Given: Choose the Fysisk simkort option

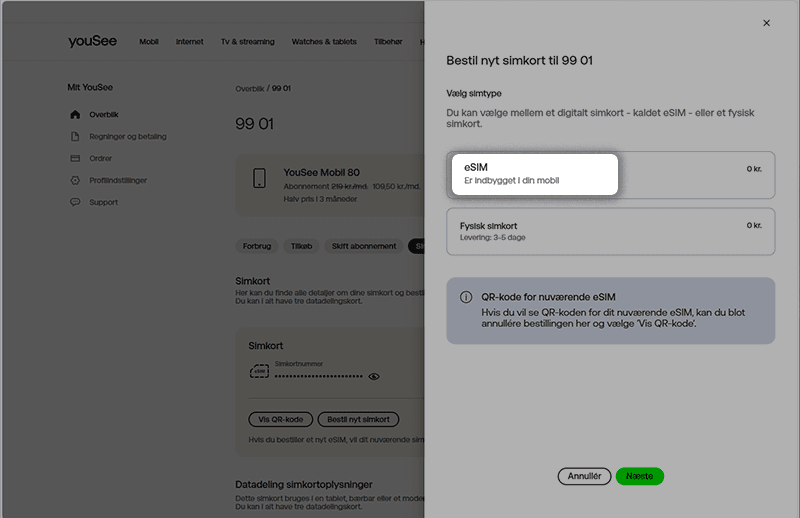Looking at the screenshot, I should click(610, 231).
